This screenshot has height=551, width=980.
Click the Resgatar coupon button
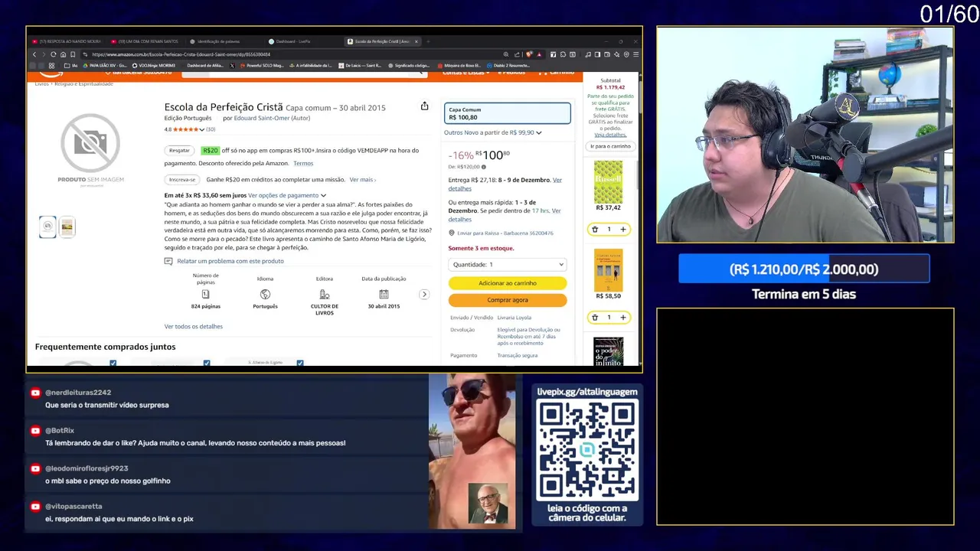(x=179, y=151)
